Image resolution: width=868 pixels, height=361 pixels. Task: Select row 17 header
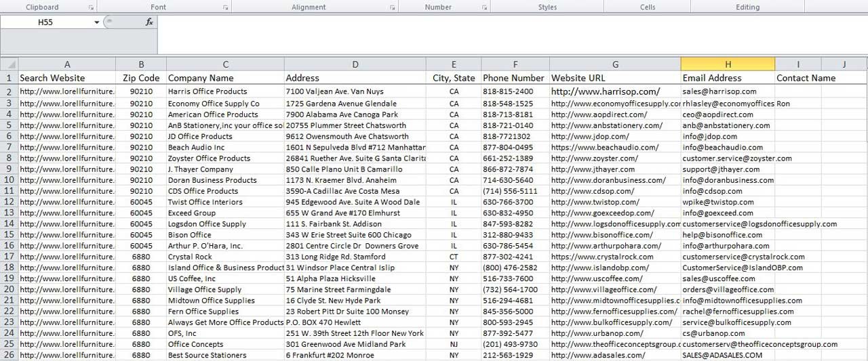(x=9, y=257)
